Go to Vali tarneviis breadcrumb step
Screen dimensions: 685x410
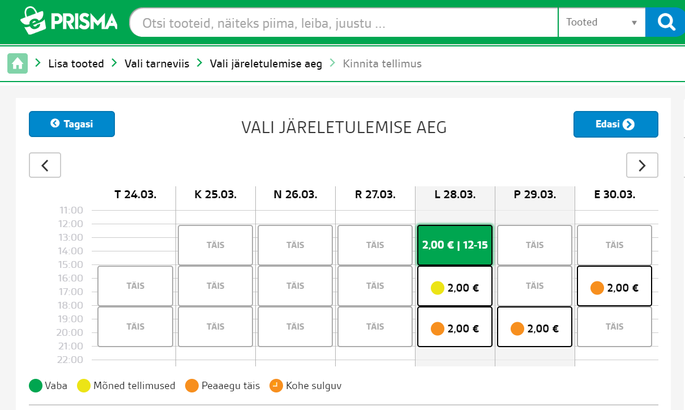(x=157, y=64)
